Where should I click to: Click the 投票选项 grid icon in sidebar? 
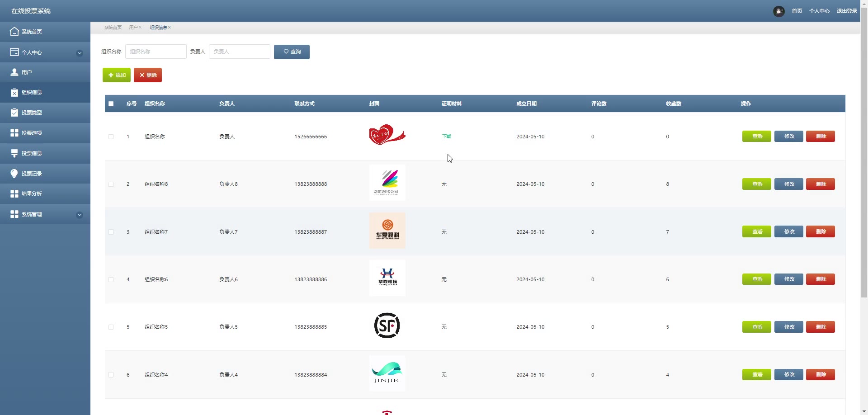pos(14,133)
